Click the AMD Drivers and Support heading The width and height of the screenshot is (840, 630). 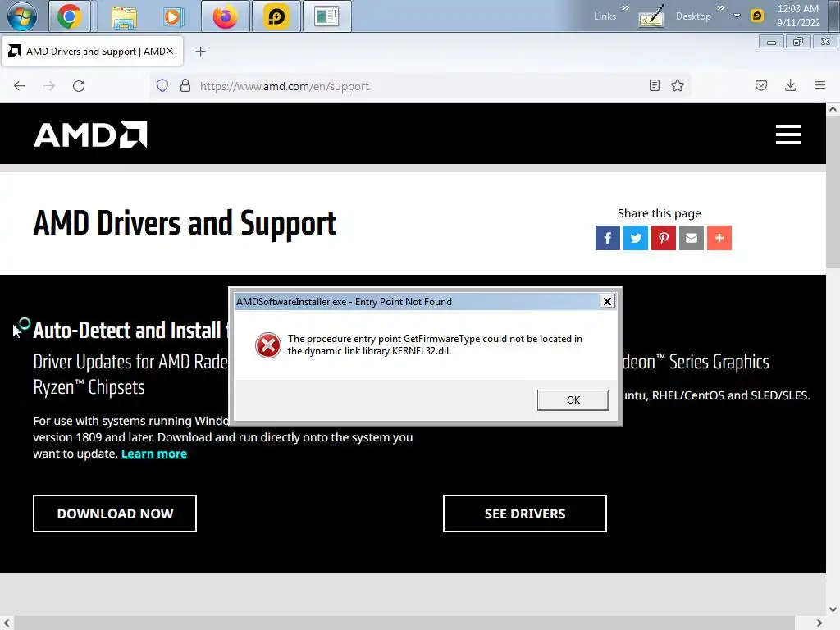click(x=185, y=223)
